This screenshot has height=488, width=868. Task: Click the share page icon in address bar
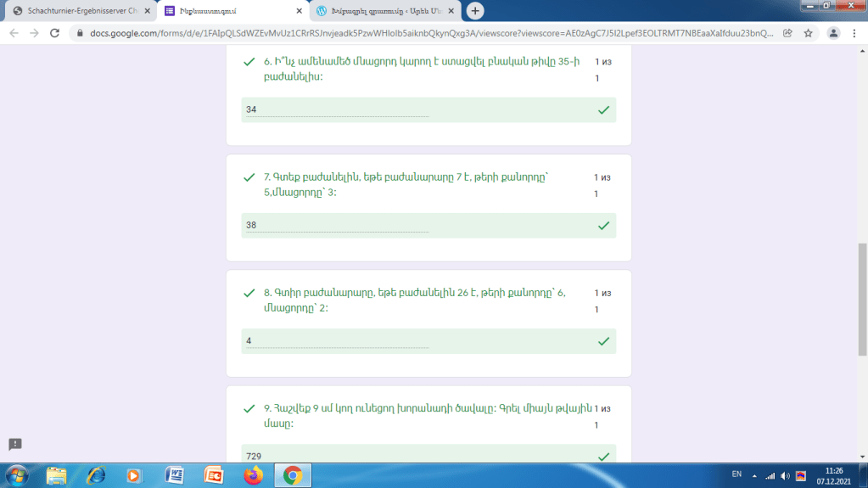(788, 33)
